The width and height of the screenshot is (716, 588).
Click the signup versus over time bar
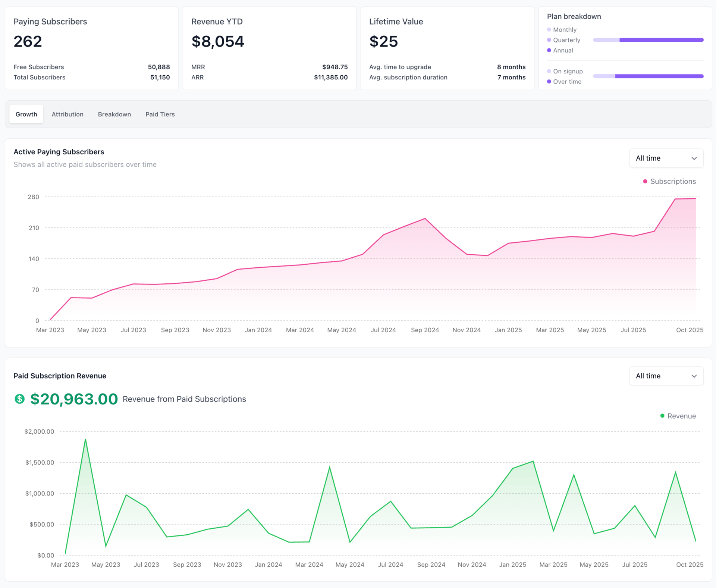tap(648, 76)
